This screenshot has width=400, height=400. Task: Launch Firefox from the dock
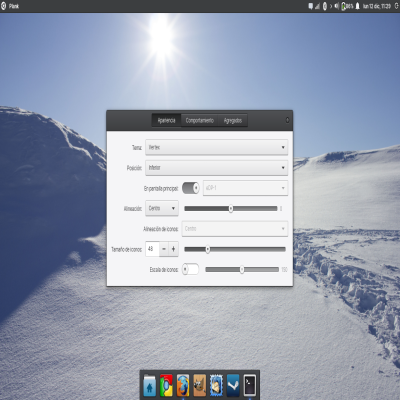pos(183,385)
